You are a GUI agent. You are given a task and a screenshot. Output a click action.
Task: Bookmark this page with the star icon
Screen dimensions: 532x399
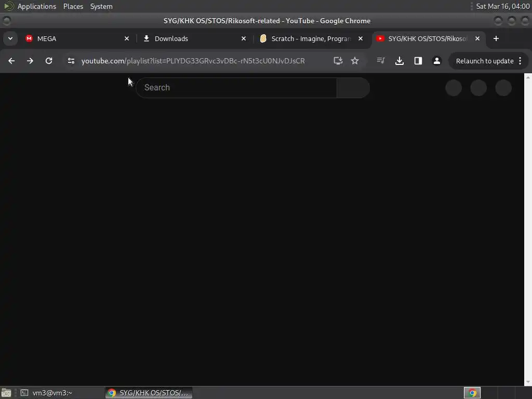tap(354, 61)
